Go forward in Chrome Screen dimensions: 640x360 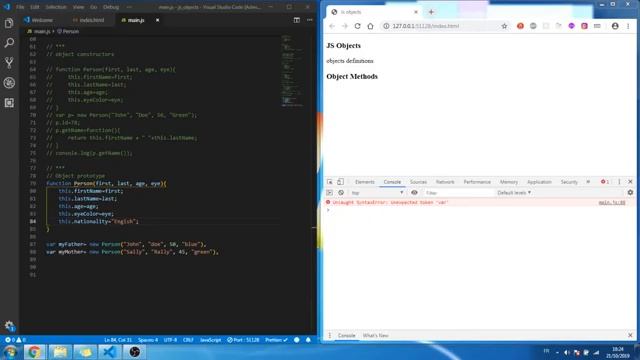click(345, 26)
